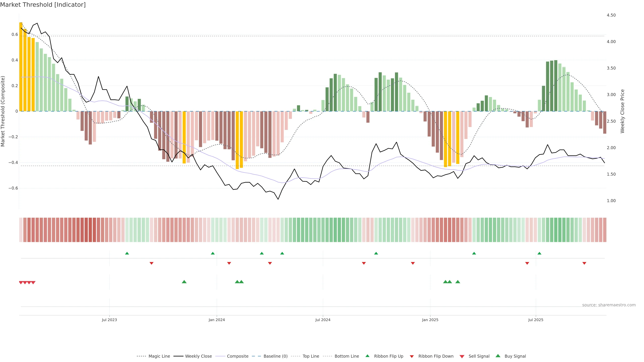Toggle the Magic Line legend entry
Image resolution: width=644 pixels, height=362 pixels.
pos(159,356)
